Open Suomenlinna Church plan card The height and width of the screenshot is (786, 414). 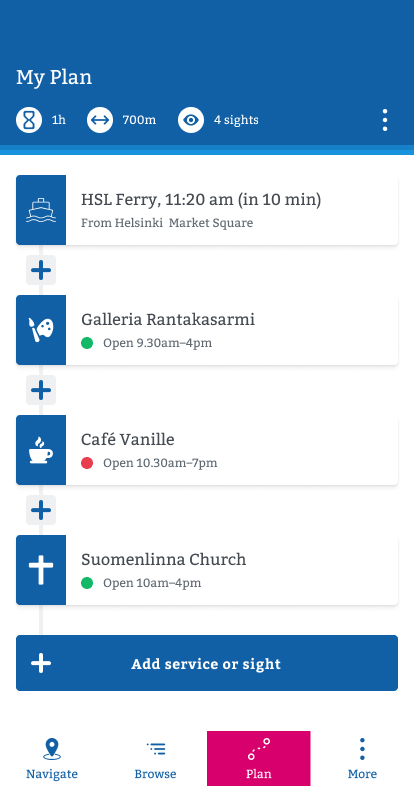(x=207, y=570)
